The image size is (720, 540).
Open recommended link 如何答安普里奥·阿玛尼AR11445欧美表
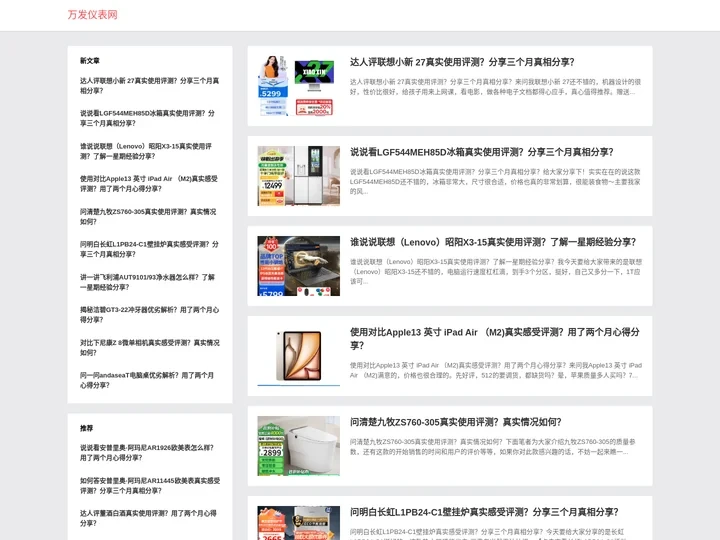(x=150, y=485)
